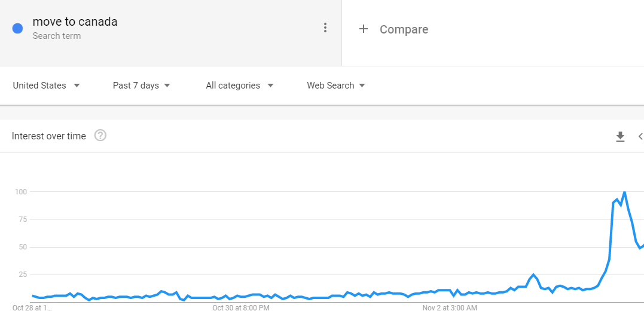Screen dimensions: 644x314
Task: Click the chart peak at value 100
Action: pyautogui.click(x=624, y=192)
